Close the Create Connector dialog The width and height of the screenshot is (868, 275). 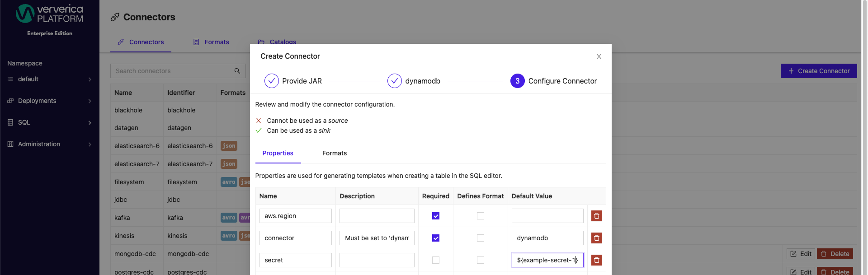599,56
